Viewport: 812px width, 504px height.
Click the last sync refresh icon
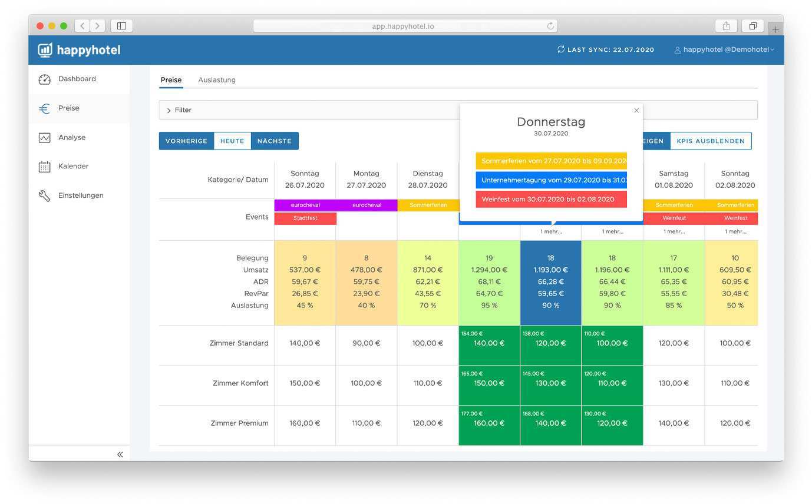(561, 50)
